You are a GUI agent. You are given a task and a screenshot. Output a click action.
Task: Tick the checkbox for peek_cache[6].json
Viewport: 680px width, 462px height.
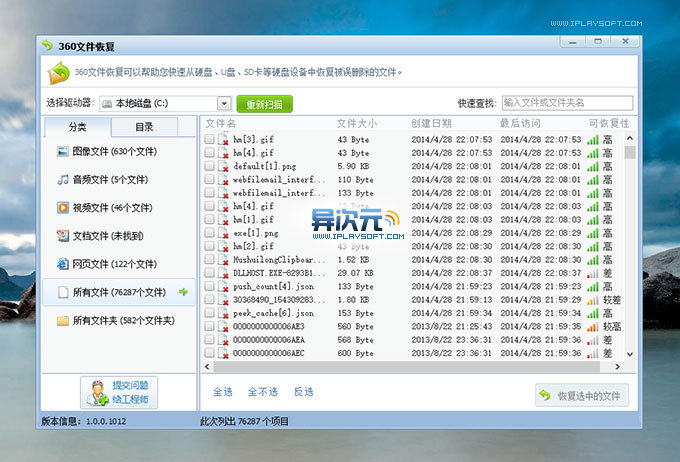pyautogui.click(x=209, y=313)
